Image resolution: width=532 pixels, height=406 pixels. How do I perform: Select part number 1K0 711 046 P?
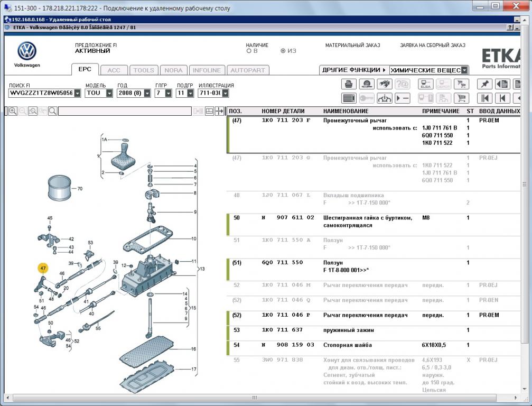coord(286,315)
